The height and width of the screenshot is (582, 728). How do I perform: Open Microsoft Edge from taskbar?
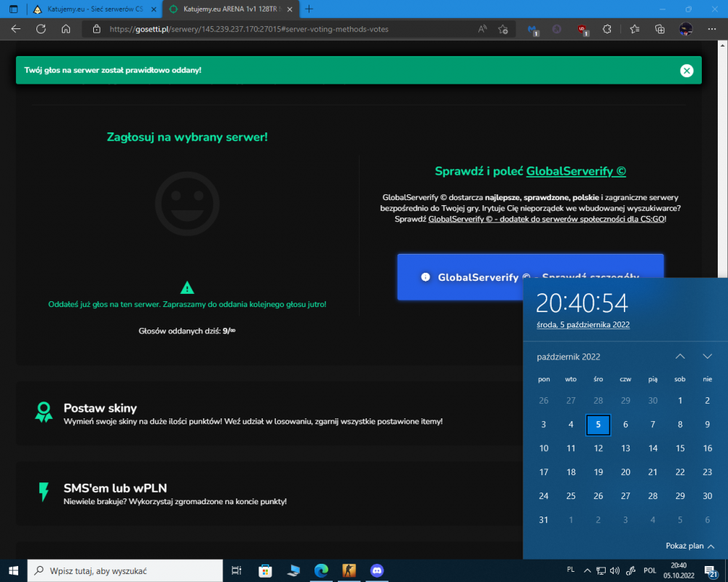pyautogui.click(x=321, y=571)
